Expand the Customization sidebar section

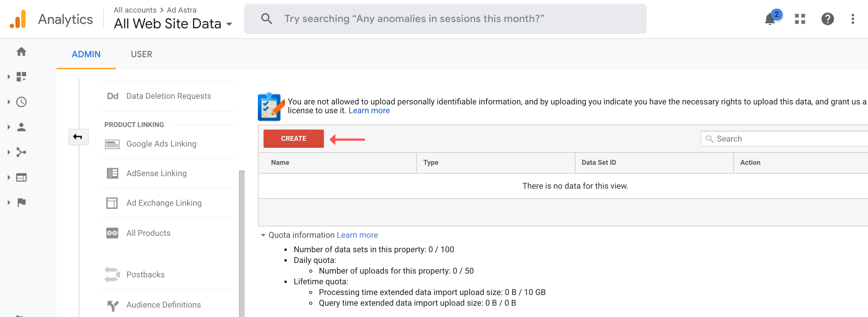point(9,77)
